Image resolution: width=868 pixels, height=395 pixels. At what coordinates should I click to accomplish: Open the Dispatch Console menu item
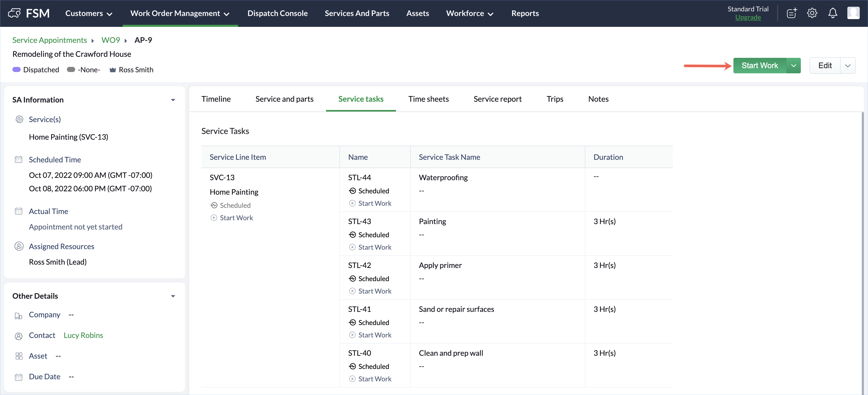click(x=277, y=13)
